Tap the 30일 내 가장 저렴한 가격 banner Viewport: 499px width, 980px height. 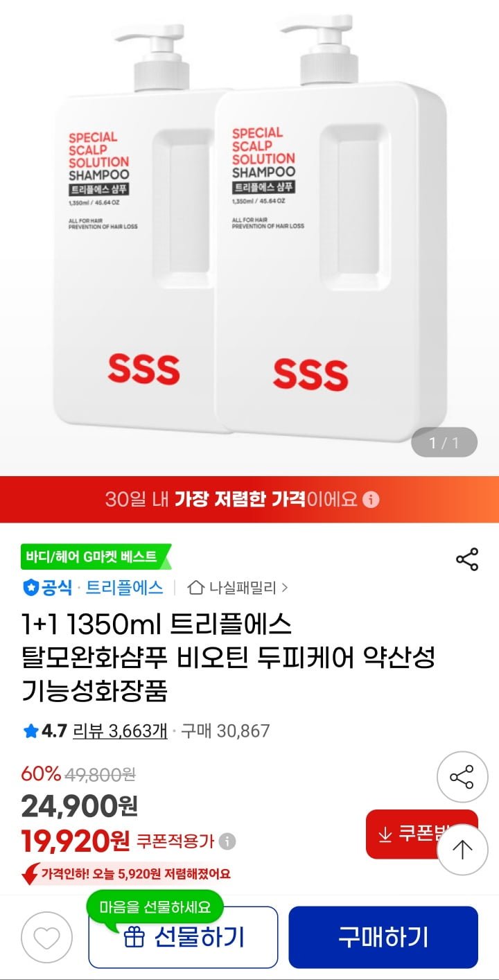tap(249, 500)
